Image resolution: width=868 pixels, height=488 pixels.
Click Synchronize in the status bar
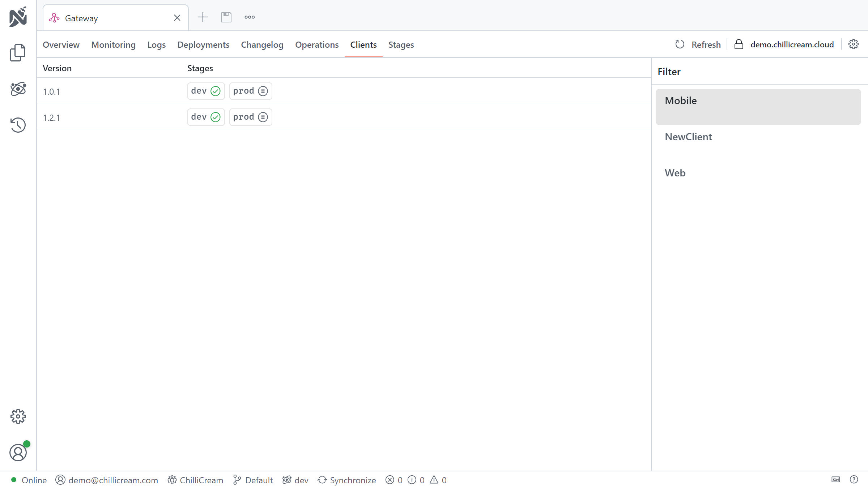pos(347,480)
